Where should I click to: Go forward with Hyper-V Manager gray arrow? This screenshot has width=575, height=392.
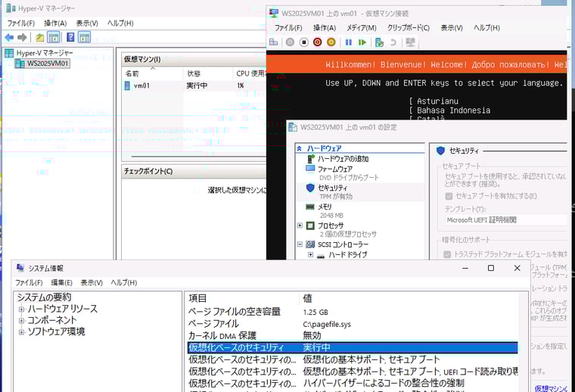tap(23, 37)
